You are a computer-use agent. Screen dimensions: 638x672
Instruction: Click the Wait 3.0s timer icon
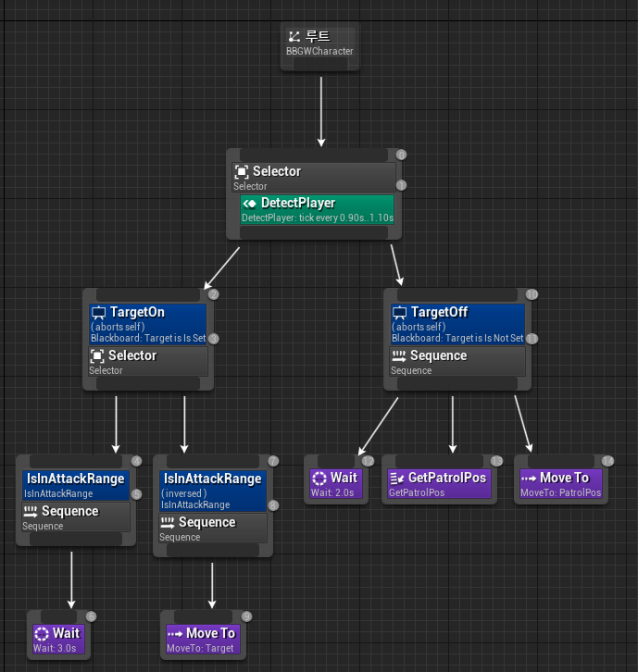[x=42, y=634]
